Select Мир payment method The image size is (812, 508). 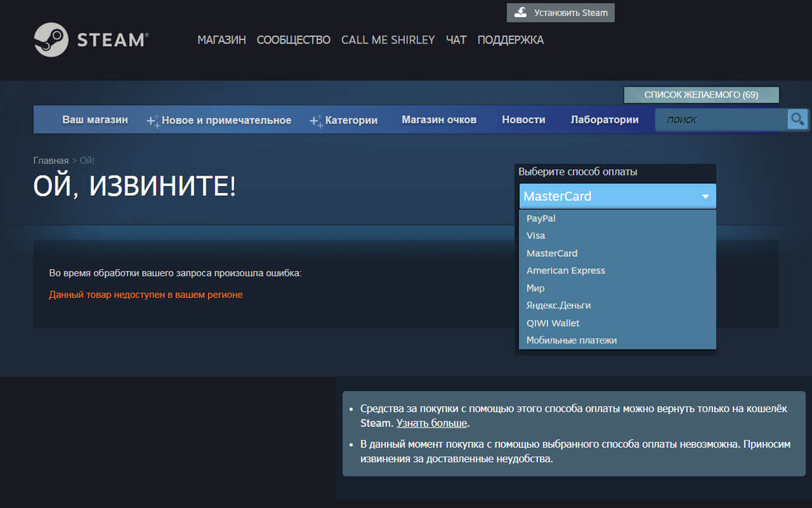tap(535, 288)
